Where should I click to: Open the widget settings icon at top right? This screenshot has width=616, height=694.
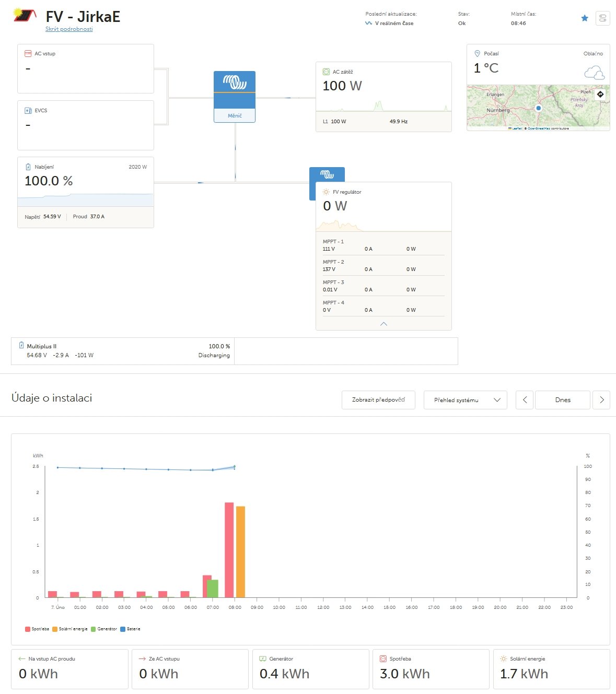602,18
